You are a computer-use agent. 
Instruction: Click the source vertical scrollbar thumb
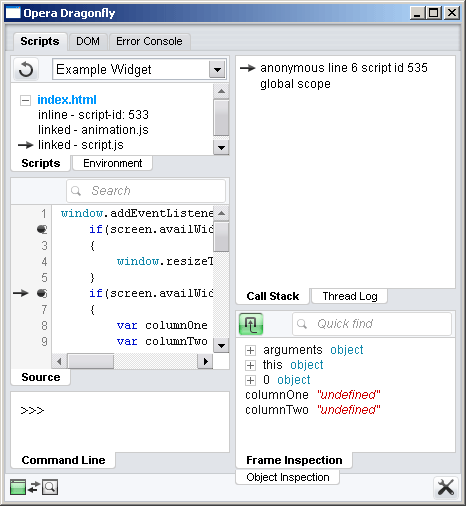221,237
